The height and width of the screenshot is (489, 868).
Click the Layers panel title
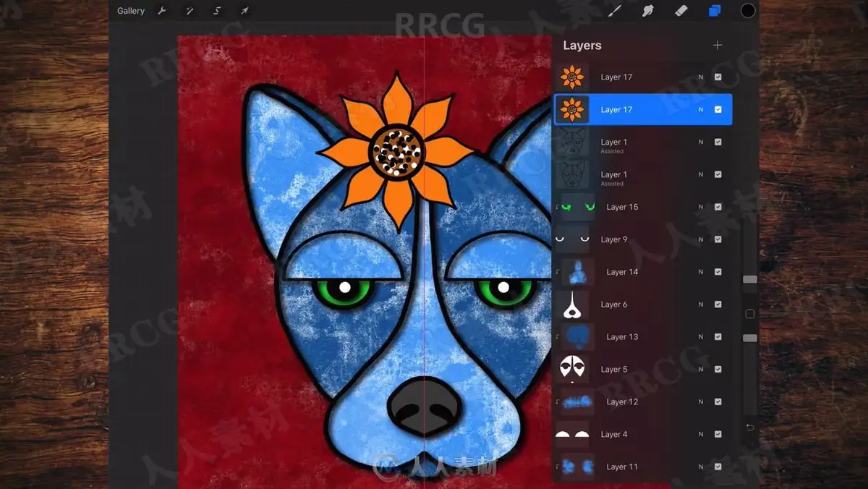tap(582, 45)
